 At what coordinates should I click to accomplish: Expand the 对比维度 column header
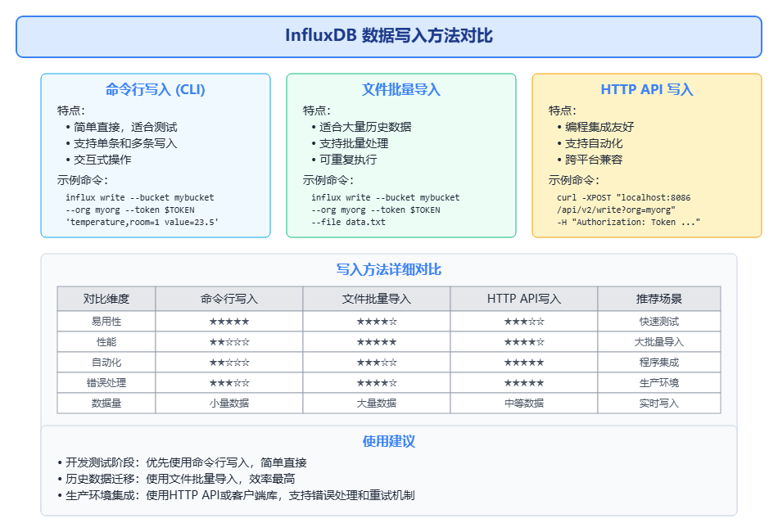(x=106, y=298)
